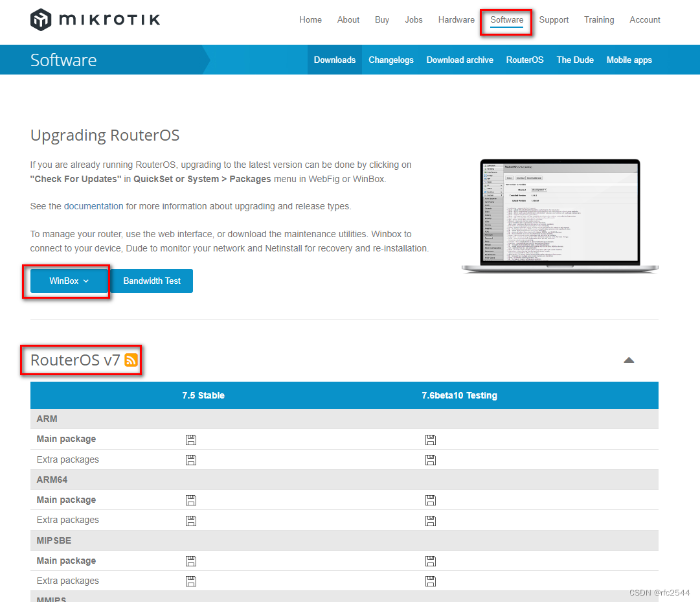Viewport: 700px width, 602px height.
Task: Open the Buy page
Action: (381, 19)
